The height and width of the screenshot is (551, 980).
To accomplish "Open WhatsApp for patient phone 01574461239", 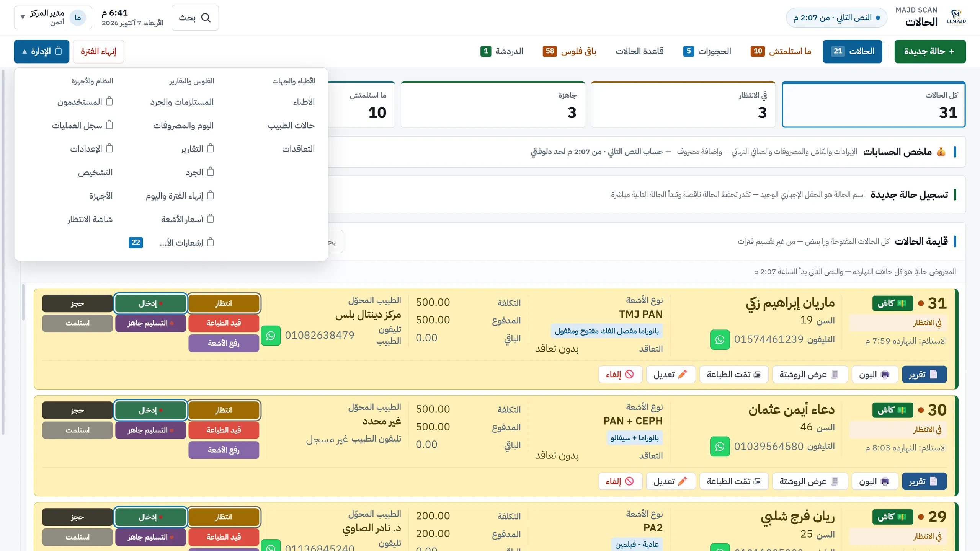I will 720,339.
